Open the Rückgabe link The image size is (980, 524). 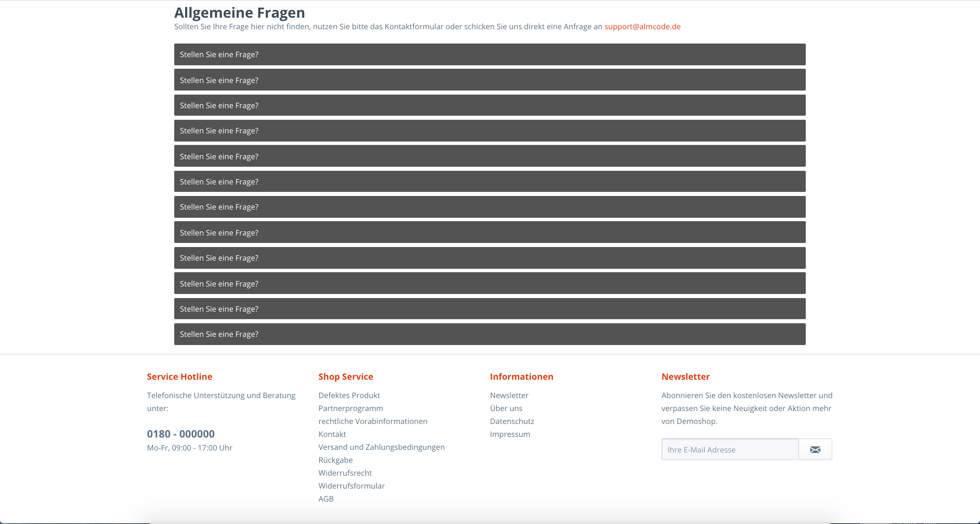pyautogui.click(x=335, y=460)
